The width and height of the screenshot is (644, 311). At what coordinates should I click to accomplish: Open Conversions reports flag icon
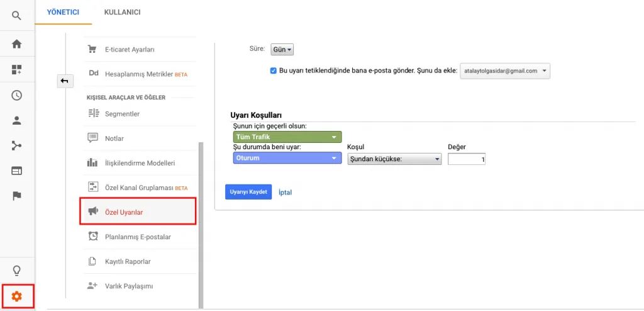click(16, 196)
